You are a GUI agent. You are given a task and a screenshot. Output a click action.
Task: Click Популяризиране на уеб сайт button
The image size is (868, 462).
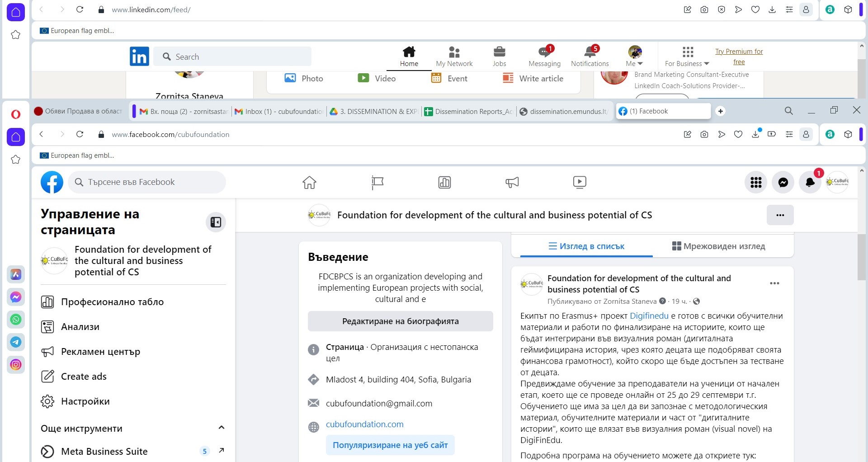click(x=390, y=445)
